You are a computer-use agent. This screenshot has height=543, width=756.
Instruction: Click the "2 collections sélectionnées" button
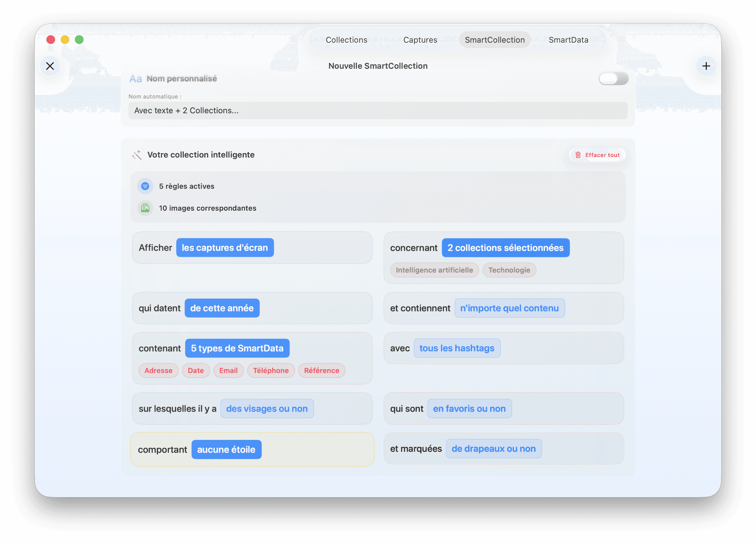coord(505,247)
